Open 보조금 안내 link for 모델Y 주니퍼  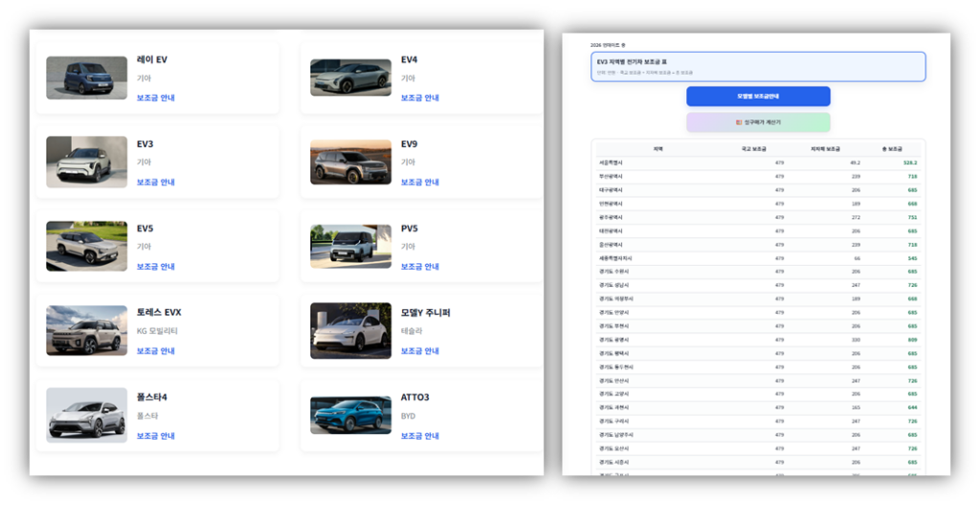(420, 351)
